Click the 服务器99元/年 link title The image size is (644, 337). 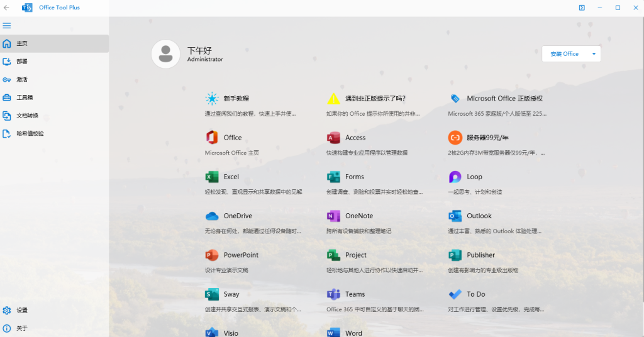point(487,138)
